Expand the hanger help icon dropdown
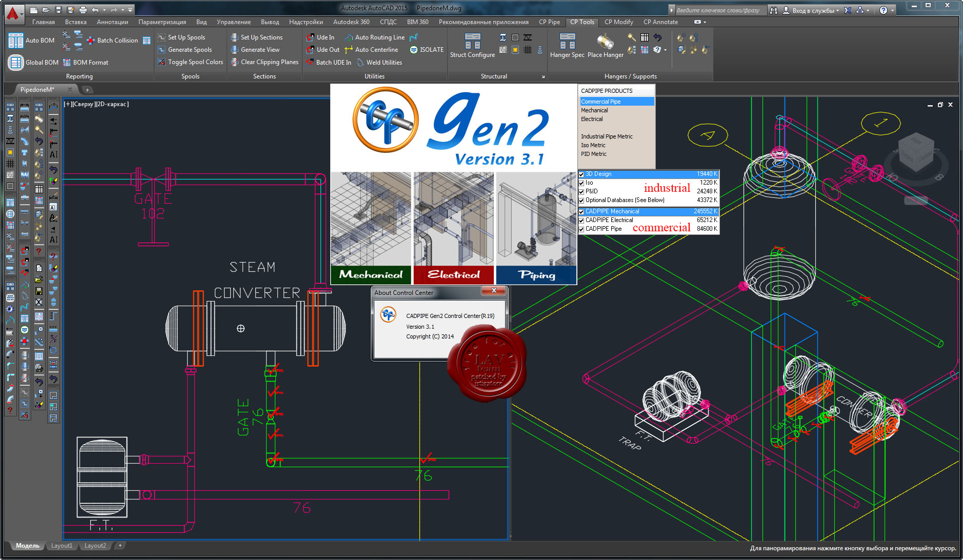The width and height of the screenshot is (963, 560). [x=665, y=50]
